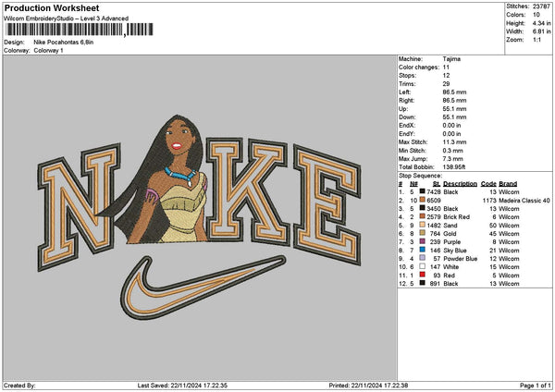Screen dimensions: 555x392
Task: Click the max stitch value '11.3 mm'
Action: point(452,142)
